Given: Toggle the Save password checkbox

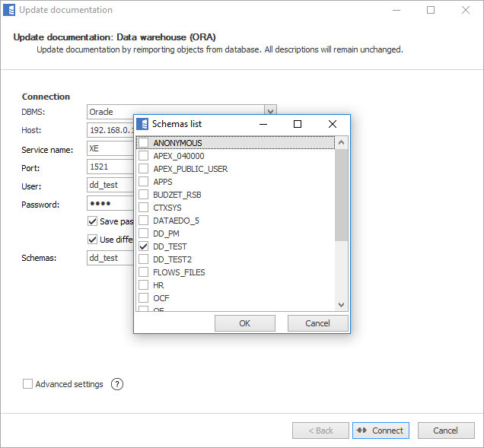Looking at the screenshot, I should 93,221.
